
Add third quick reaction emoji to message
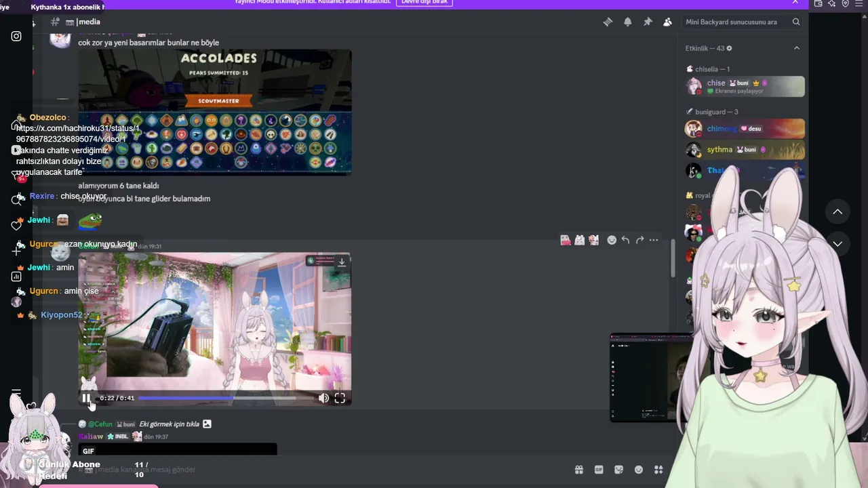pos(594,240)
